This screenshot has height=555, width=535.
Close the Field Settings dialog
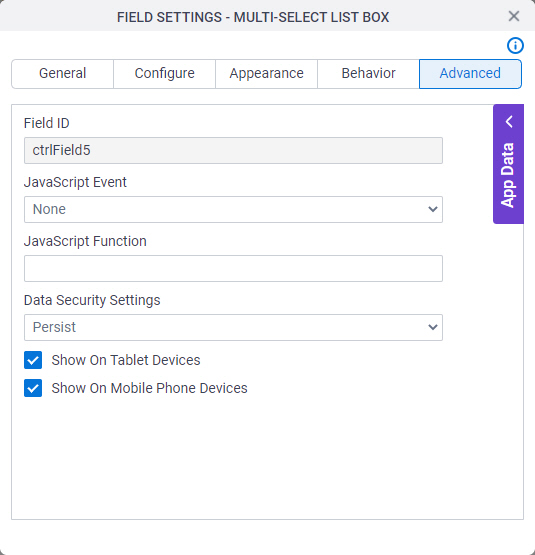(x=514, y=16)
